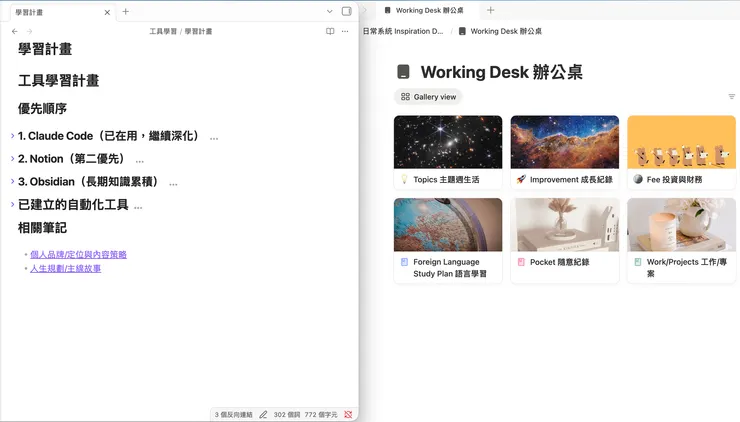This screenshot has width=740, height=422.
Task: Expand the 3. Obsidian heading
Action: pyautogui.click(x=12, y=182)
